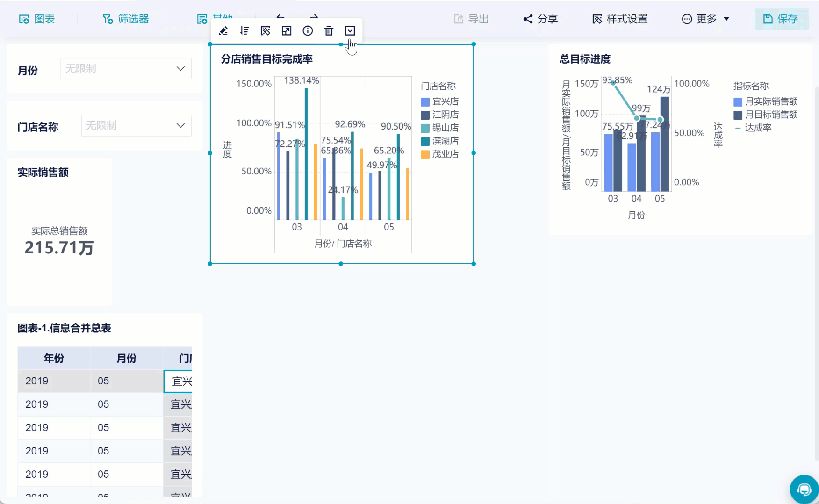
Task: Click the 图表-1.信息合并总表 table title
Action: [65, 328]
